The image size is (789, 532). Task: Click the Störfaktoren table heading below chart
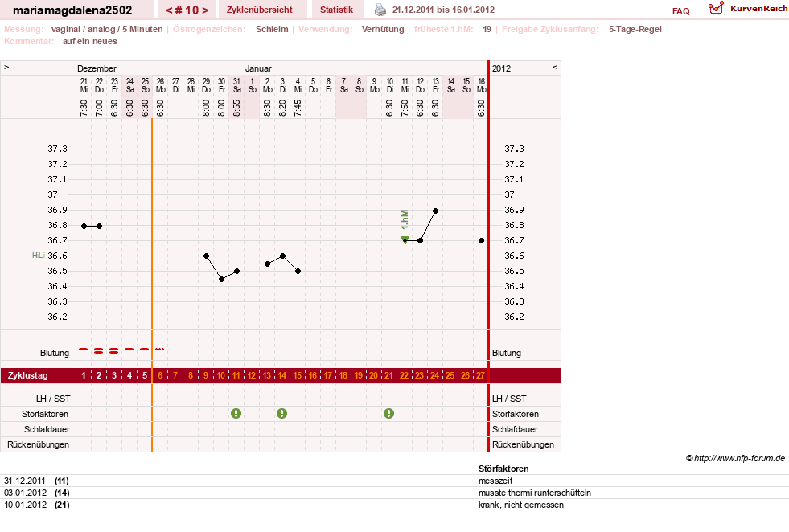pos(503,469)
